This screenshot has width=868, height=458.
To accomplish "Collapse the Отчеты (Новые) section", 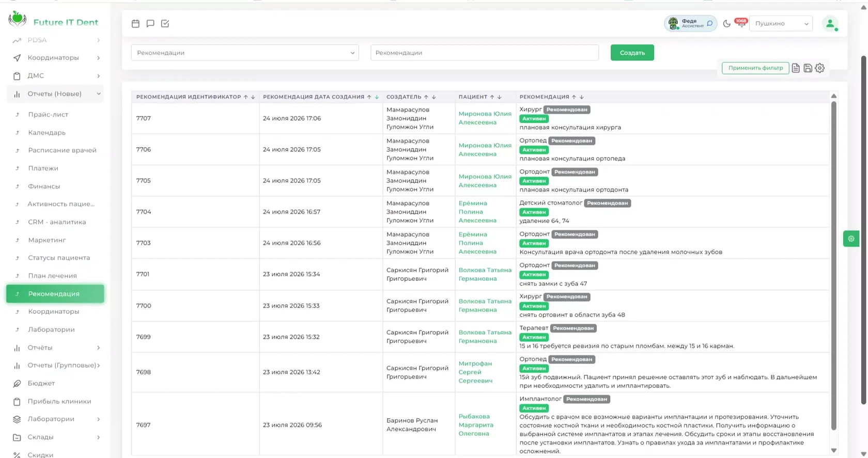I will tap(55, 94).
